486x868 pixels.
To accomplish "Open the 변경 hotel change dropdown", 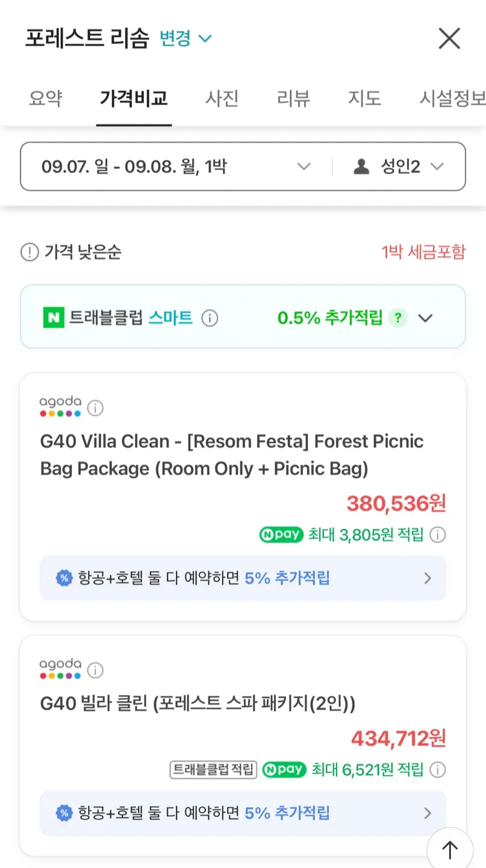I will pyautogui.click(x=185, y=39).
